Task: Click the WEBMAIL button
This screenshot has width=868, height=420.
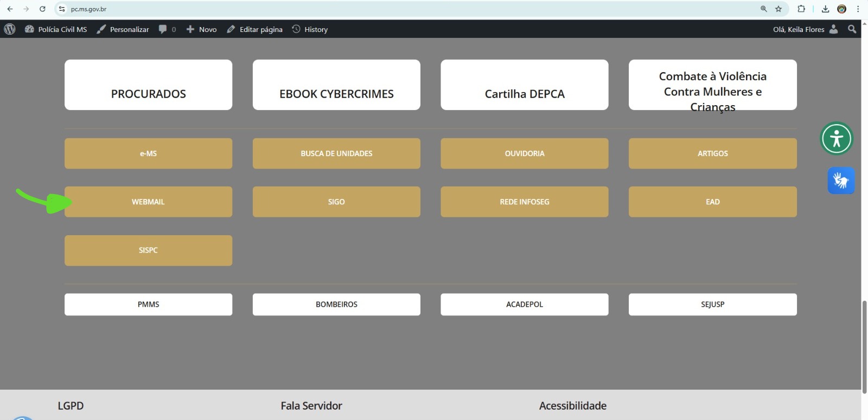Action: (148, 202)
